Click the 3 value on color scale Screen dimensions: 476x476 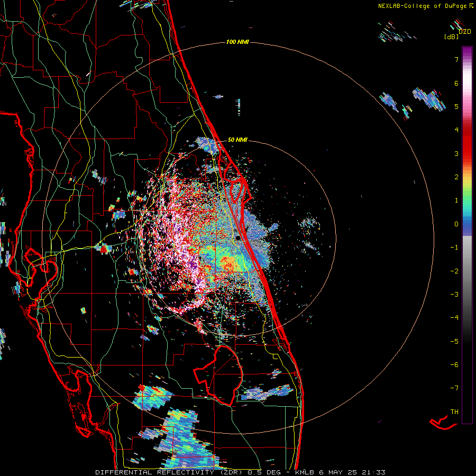[x=456, y=153]
